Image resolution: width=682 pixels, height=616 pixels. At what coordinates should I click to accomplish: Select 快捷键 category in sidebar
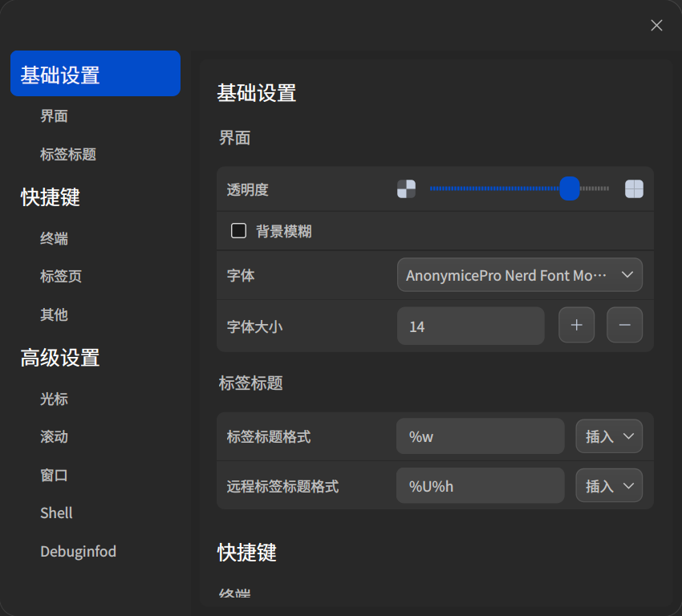pyautogui.click(x=51, y=197)
